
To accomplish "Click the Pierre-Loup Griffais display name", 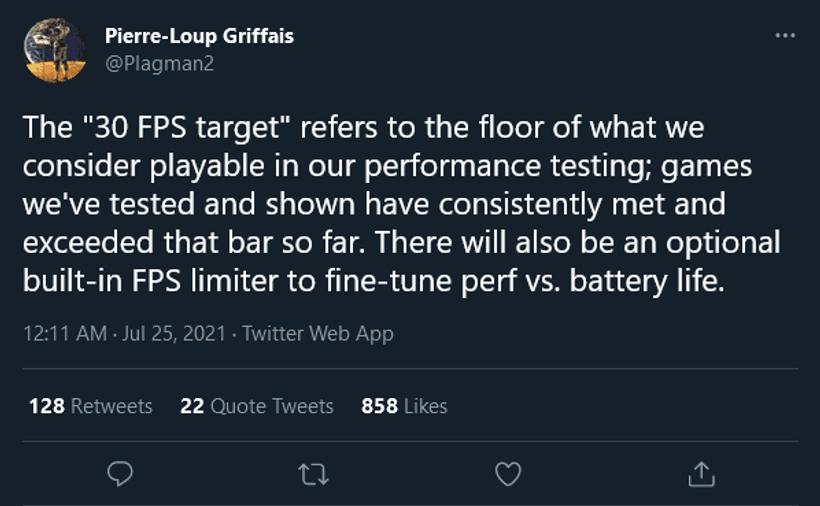I will pos(199,36).
